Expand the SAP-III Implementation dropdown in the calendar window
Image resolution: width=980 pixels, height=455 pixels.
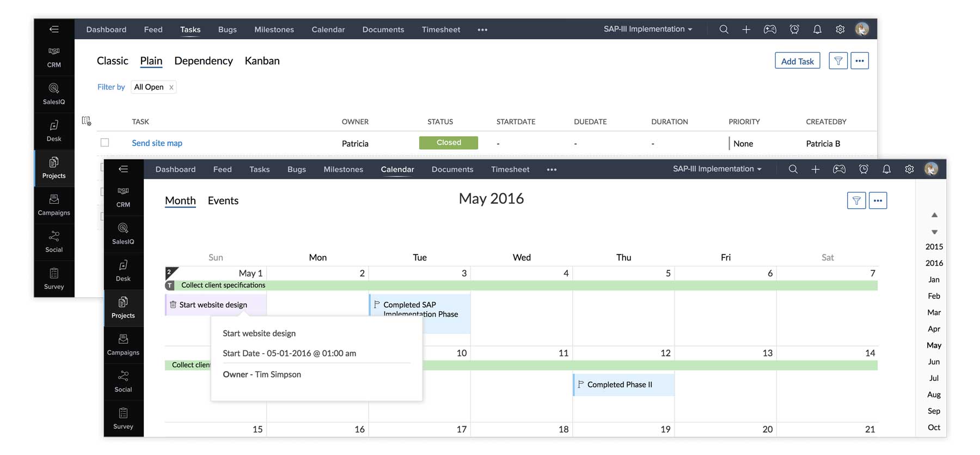pyautogui.click(x=716, y=169)
